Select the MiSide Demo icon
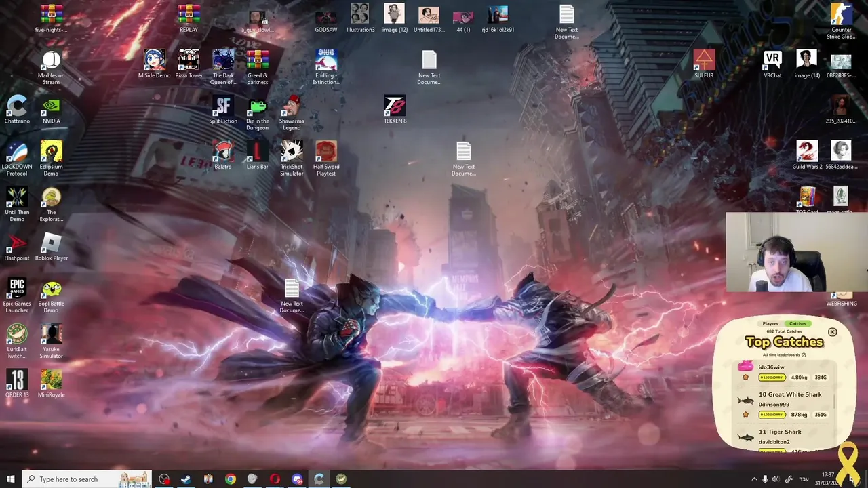The height and width of the screenshot is (488, 868). [154, 64]
